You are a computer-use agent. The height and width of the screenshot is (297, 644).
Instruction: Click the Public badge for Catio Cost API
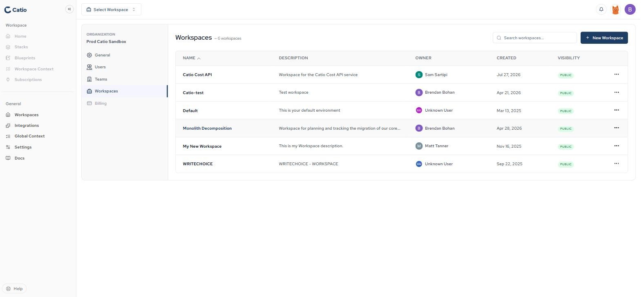pos(566,75)
